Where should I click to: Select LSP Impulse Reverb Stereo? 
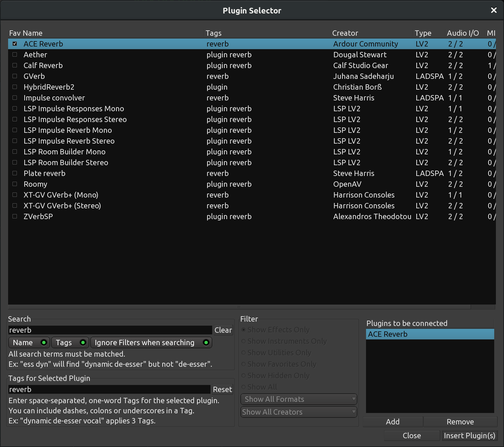(252, 141)
